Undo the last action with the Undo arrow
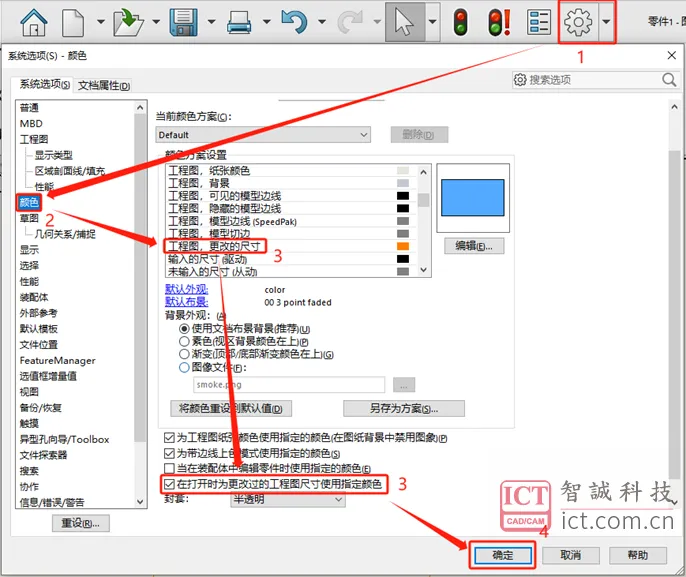The width and height of the screenshot is (686, 577). [294, 22]
